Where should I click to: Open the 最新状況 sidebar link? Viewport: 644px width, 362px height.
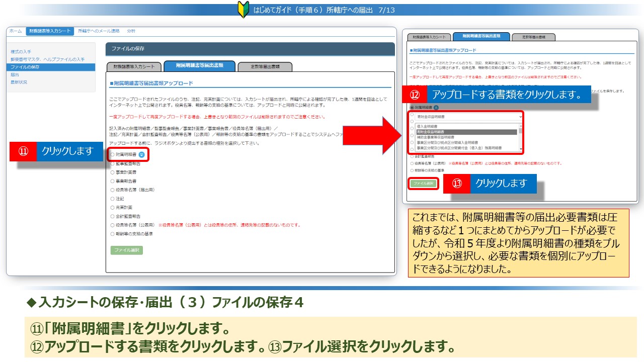pos(19,82)
